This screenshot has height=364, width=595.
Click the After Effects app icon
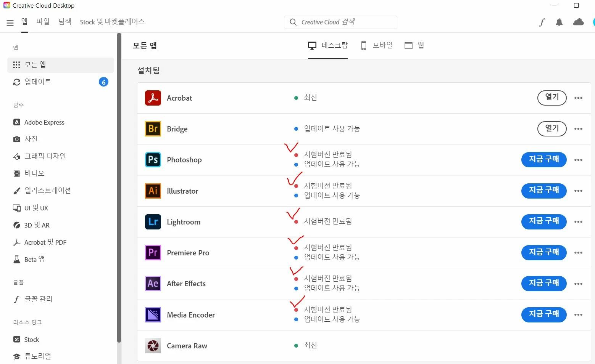coord(153,284)
